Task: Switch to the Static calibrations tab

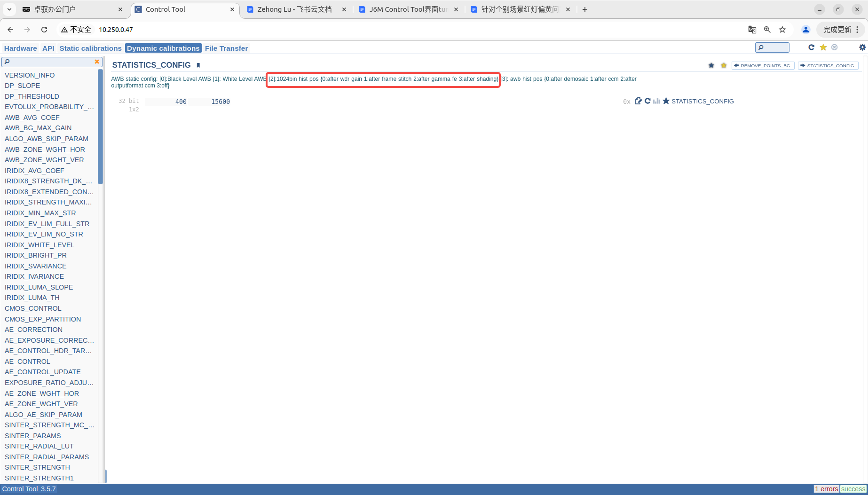Action: tap(90, 48)
